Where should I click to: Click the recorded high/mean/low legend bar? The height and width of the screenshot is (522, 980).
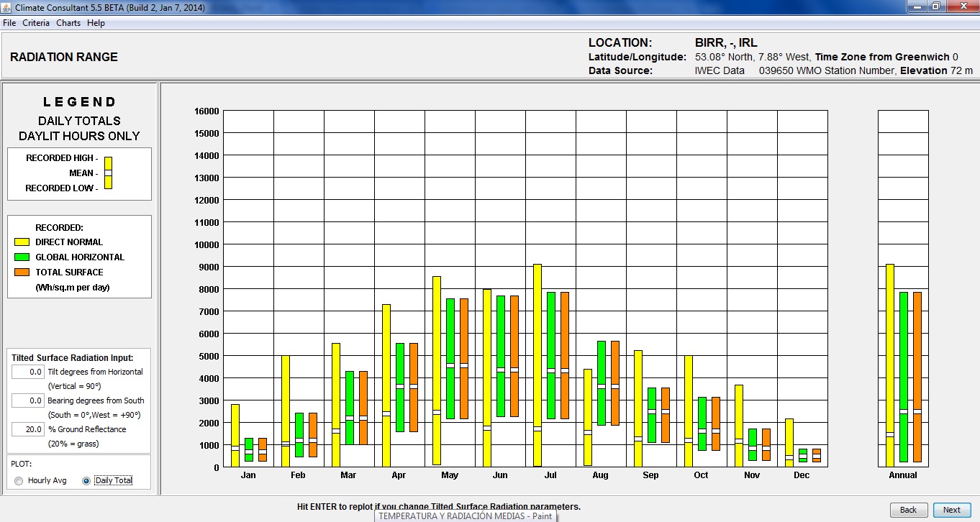[x=108, y=173]
